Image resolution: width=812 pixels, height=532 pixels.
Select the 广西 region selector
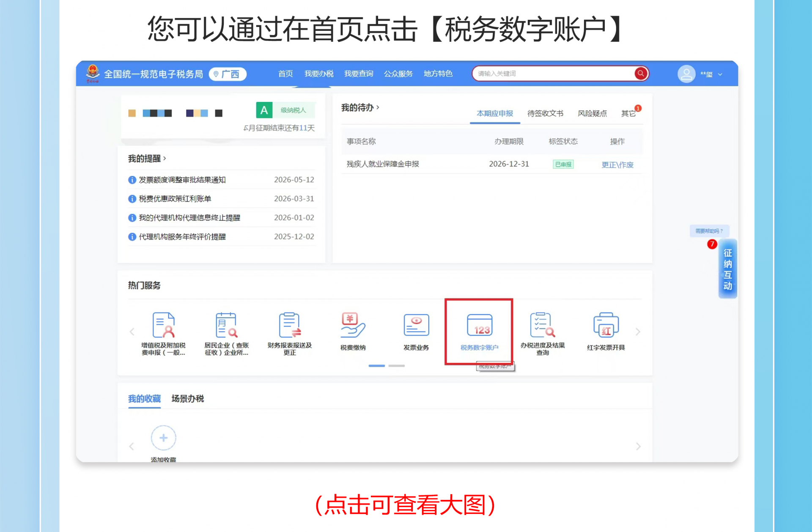[228, 74]
